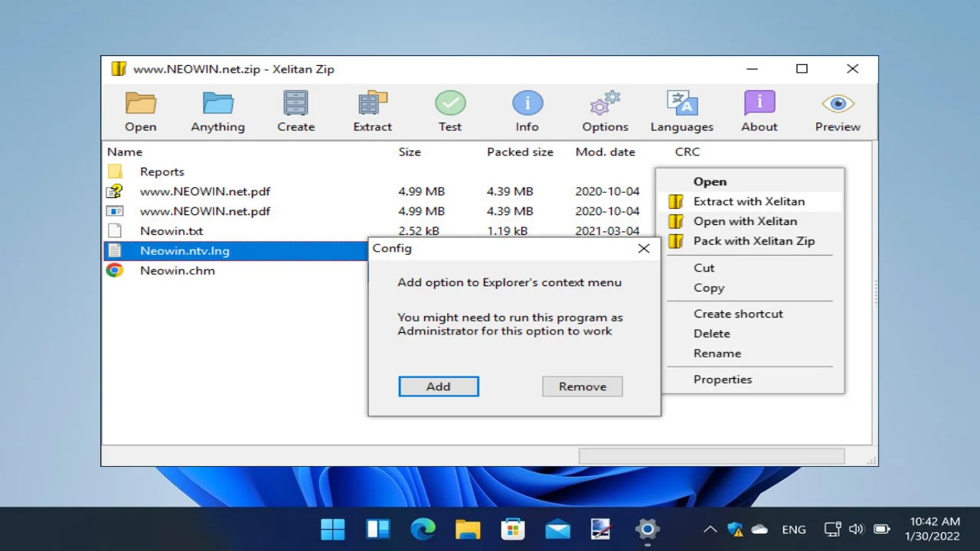Select Open in the context menu

pos(710,181)
